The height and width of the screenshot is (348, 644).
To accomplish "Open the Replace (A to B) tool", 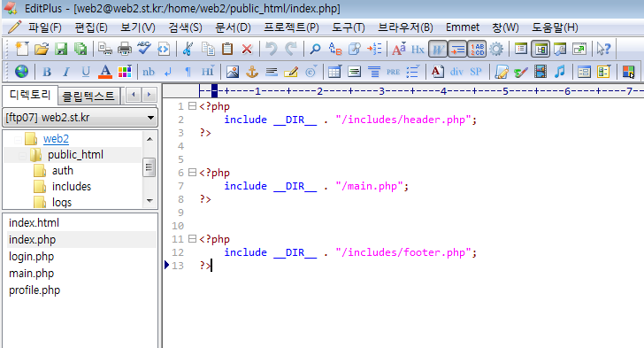I will tap(334, 49).
